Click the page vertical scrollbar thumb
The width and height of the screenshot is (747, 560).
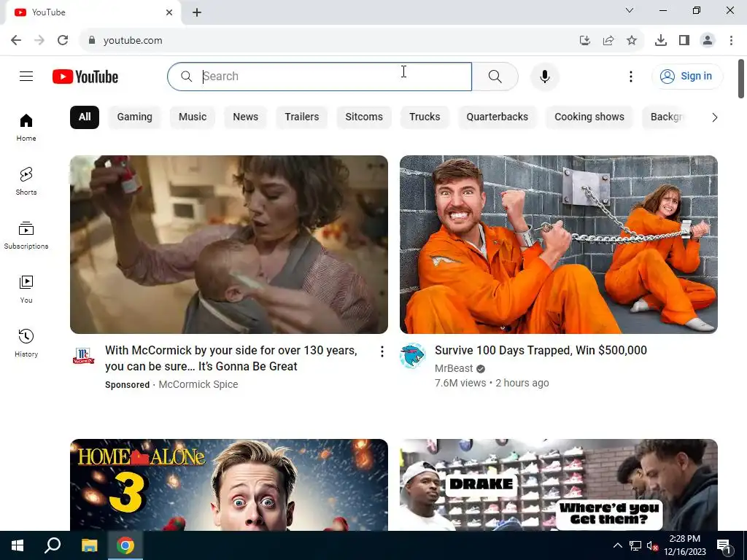click(x=741, y=79)
